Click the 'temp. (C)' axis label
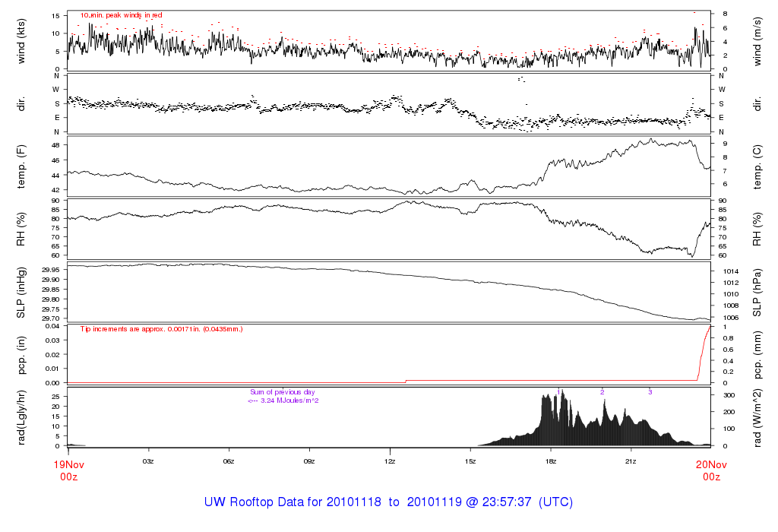The height and width of the screenshot is (532, 778). click(x=757, y=166)
